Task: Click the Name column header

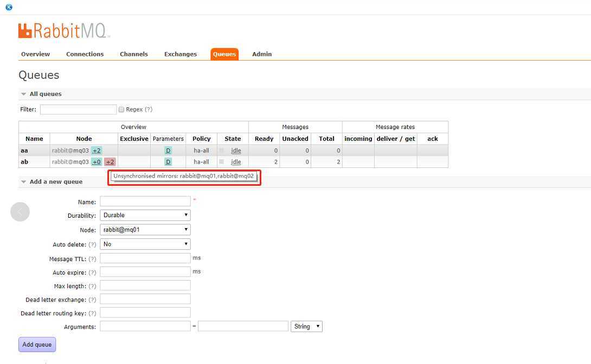Action: click(x=34, y=139)
